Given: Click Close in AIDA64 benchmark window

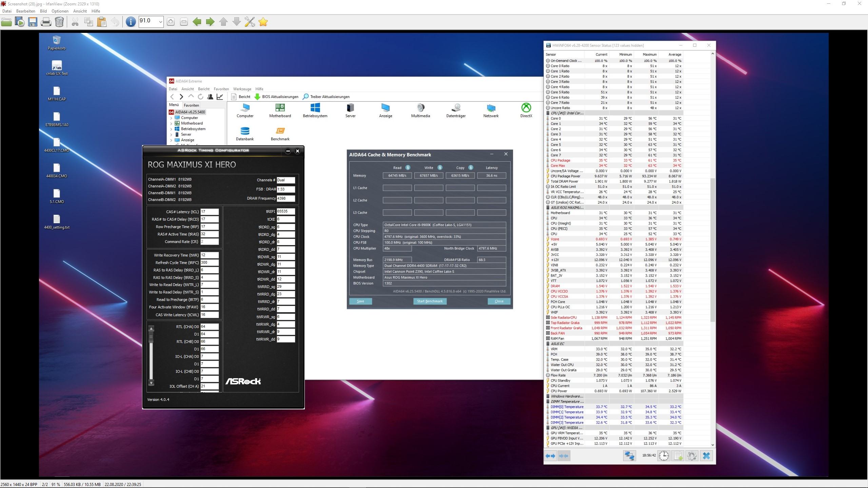Looking at the screenshot, I should 499,301.
